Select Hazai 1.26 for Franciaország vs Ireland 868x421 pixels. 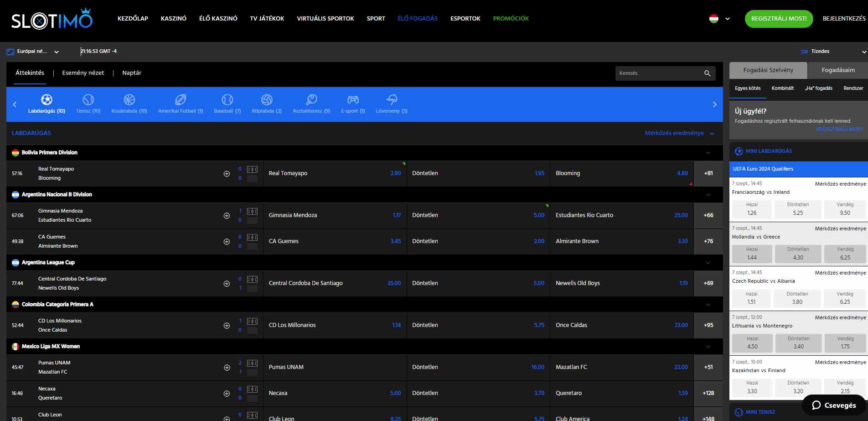[752, 209]
